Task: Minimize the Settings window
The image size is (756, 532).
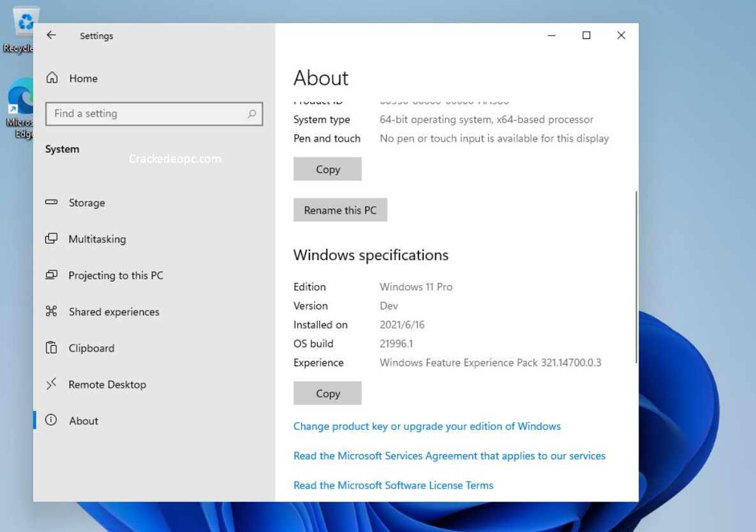Action: point(552,35)
